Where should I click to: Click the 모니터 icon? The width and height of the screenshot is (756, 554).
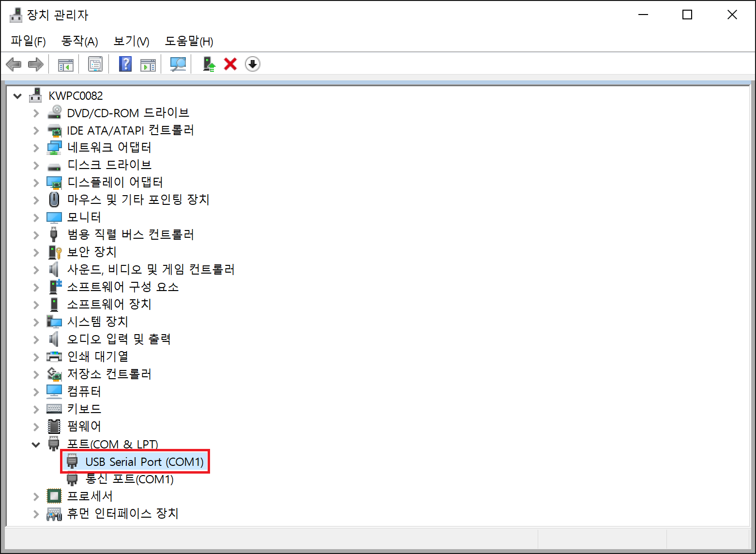54,217
